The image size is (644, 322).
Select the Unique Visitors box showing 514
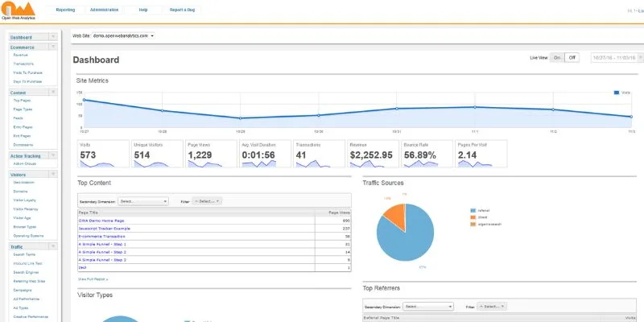[x=157, y=154]
